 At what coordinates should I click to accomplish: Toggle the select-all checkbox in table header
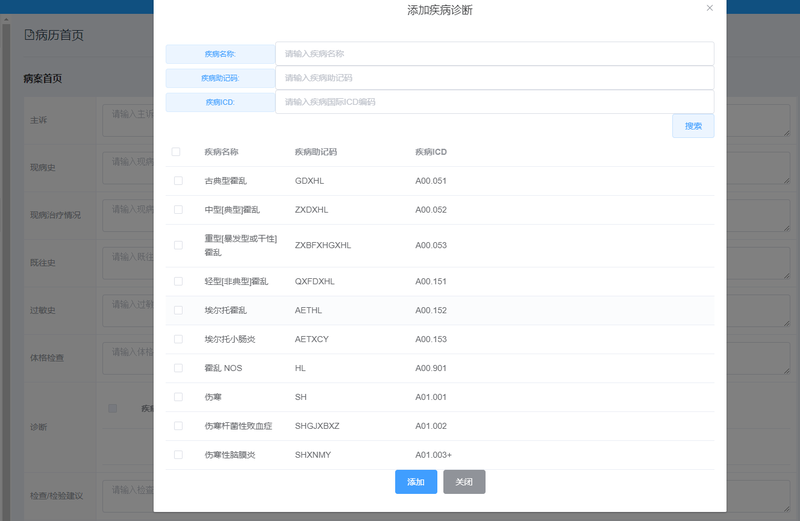(176, 152)
